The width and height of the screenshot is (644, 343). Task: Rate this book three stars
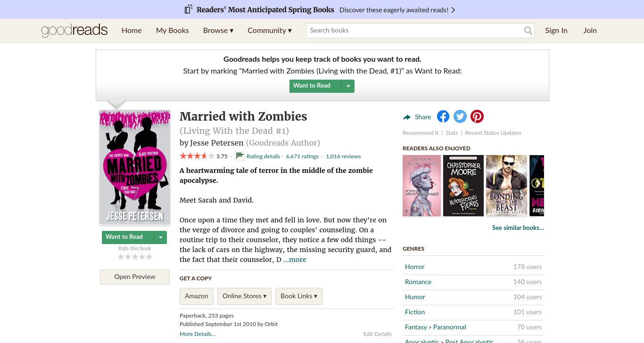click(135, 257)
